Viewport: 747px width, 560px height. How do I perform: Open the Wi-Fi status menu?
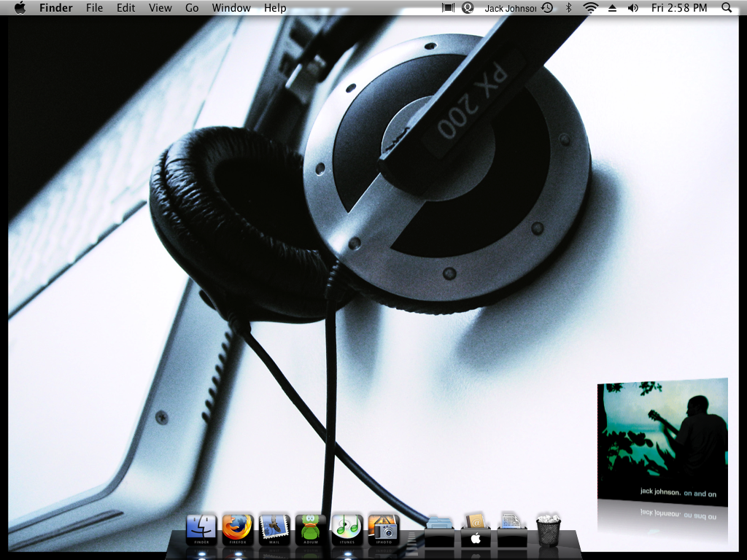tap(591, 7)
